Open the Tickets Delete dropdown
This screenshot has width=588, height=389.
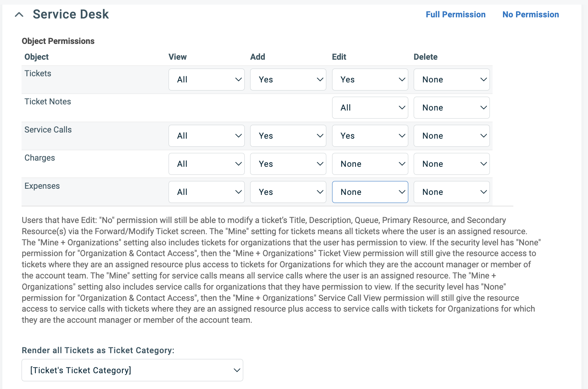tap(451, 79)
